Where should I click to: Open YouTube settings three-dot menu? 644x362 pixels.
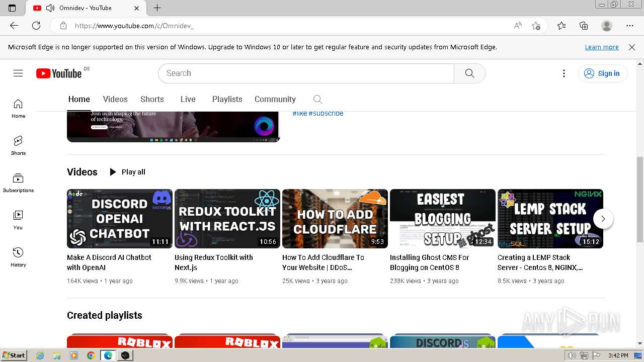[x=564, y=73]
